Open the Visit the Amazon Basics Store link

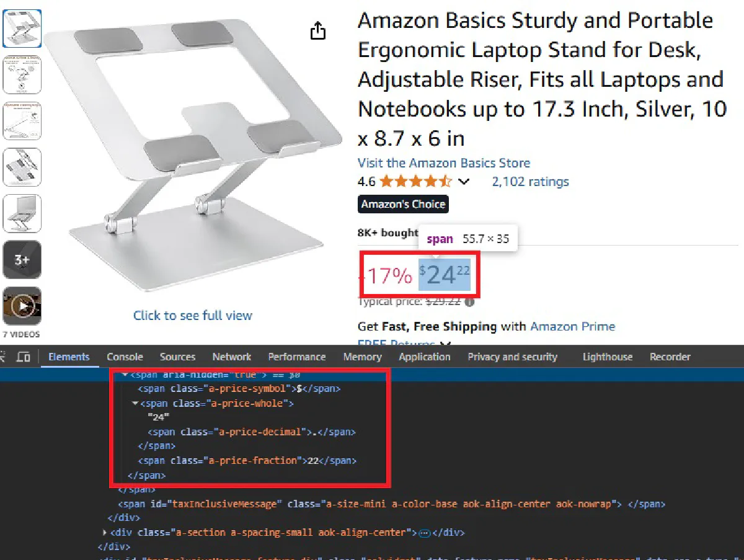click(443, 162)
